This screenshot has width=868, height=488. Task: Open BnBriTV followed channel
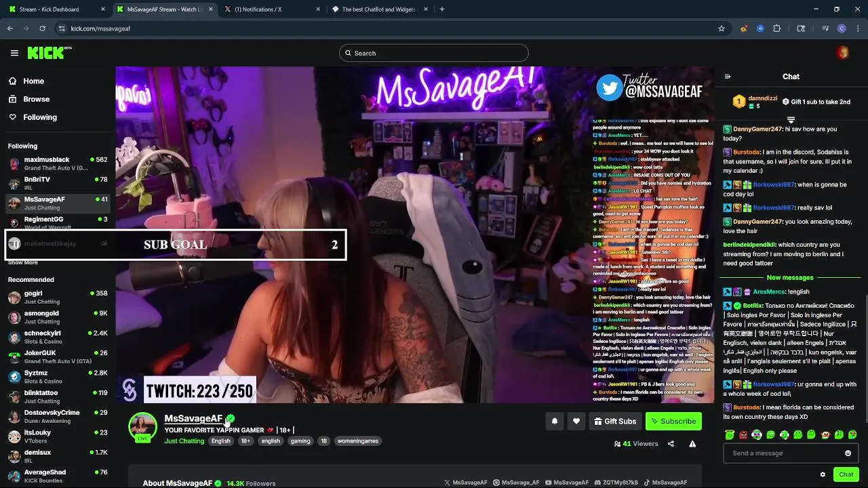click(x=58, y=183)
